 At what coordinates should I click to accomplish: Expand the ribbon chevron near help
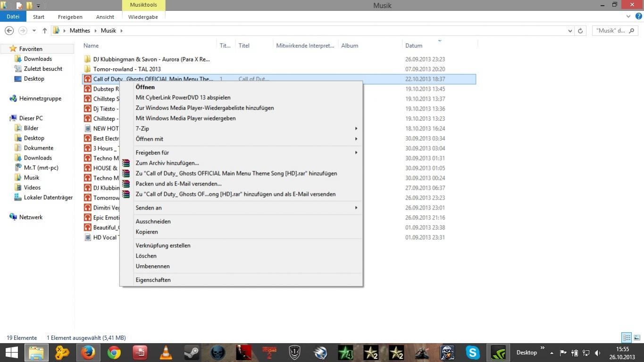(x=628, y=17)
